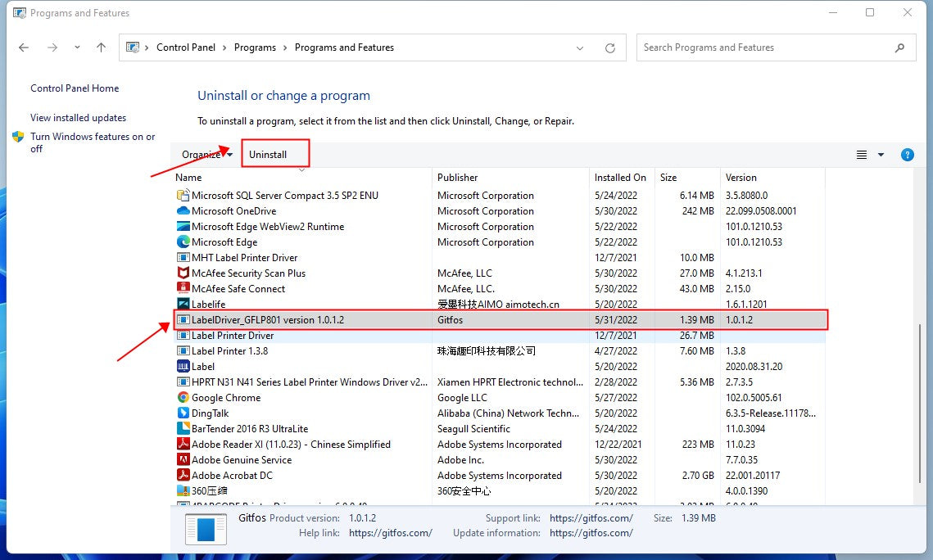Click the Microsoft Edge browser icon

point(185,242)
